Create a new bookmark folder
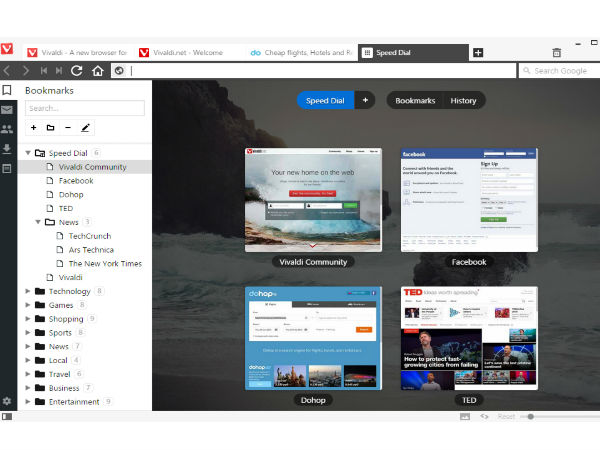 [x=51, y=128]
